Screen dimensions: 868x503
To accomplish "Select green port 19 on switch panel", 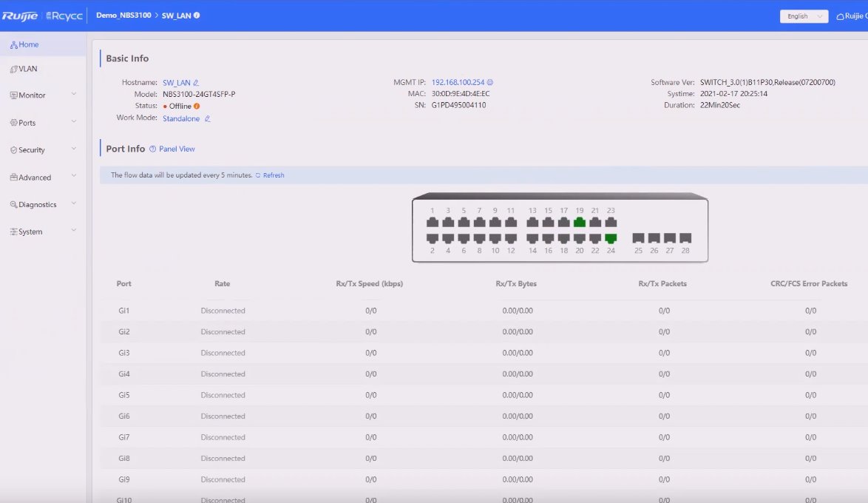I will tap(580, 222).
